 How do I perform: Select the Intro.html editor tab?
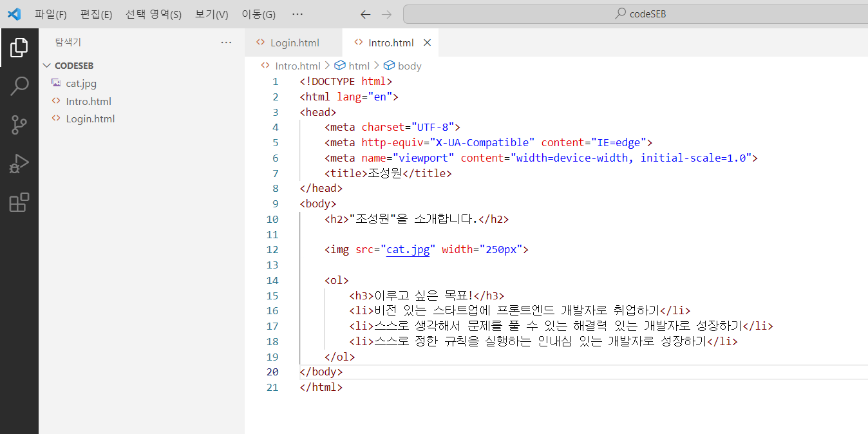coord(391,42)
